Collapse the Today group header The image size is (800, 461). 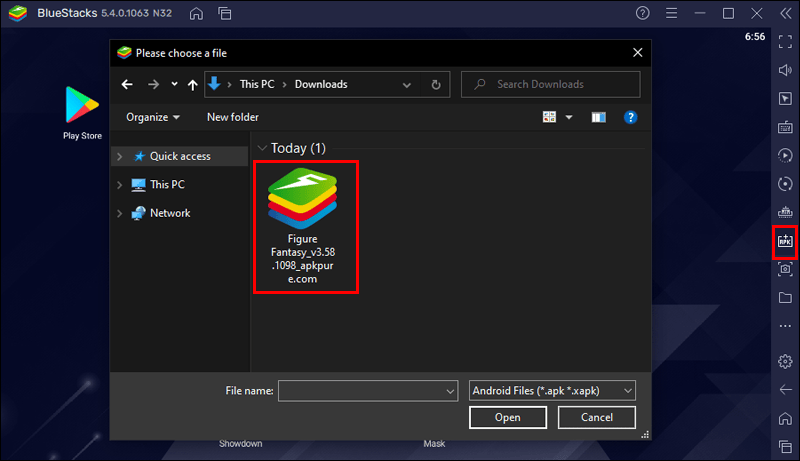262,148
